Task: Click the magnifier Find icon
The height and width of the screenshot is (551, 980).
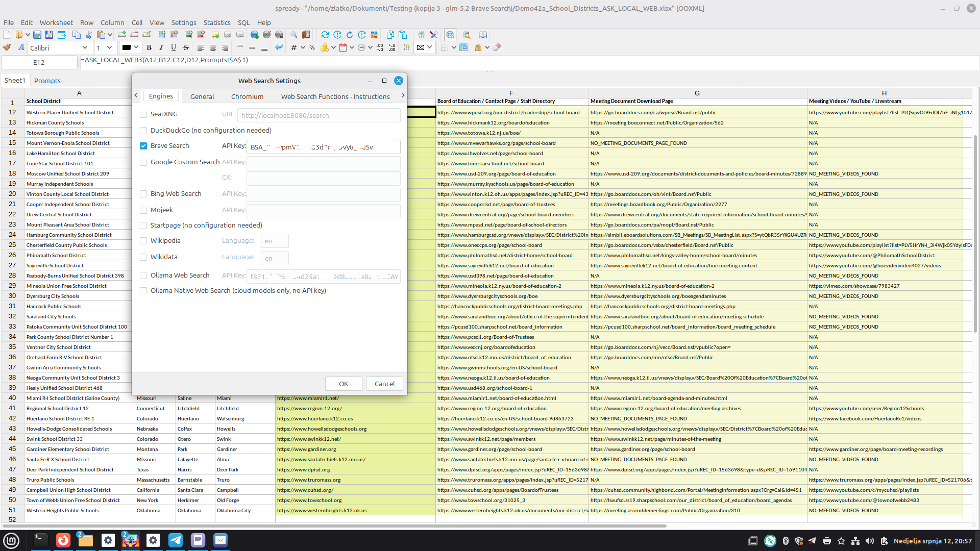Action: 294,35
